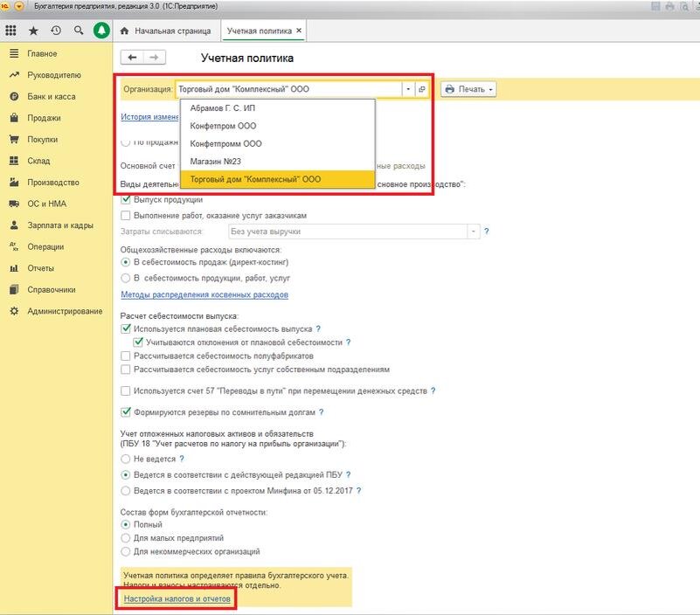Click help icon for резервы по сомнительным долгам

(x=321, y=412)
